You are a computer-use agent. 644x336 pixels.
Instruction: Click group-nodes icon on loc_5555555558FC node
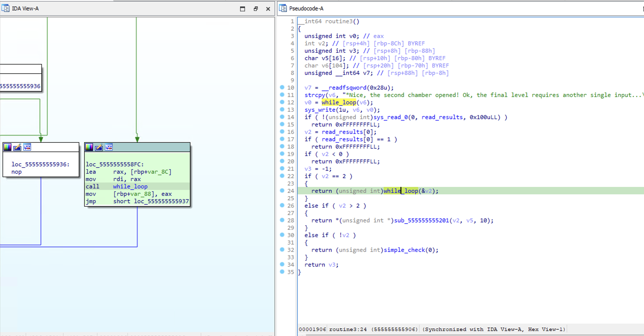[109, 147]
